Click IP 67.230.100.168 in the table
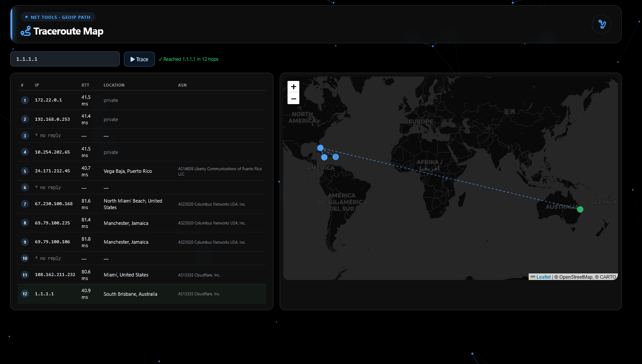Image resolution: width=642 pixels, height=364 pixels. coord(54,204)
